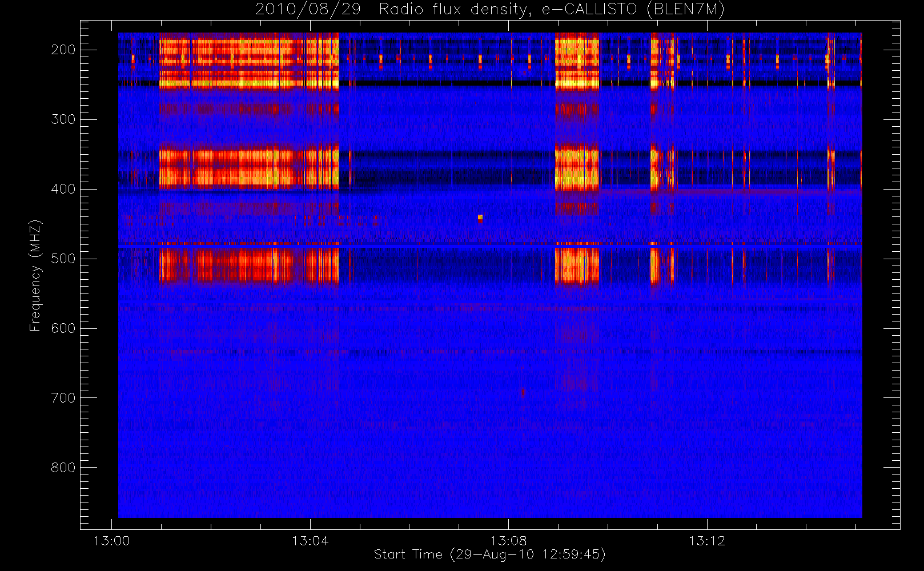Click the 400 frequency tick label
Screen dimensions: 924x571
(63, 189)
